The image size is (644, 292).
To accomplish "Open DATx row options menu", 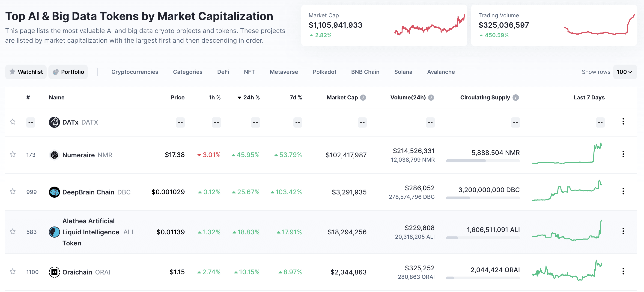I will [623, 122].
